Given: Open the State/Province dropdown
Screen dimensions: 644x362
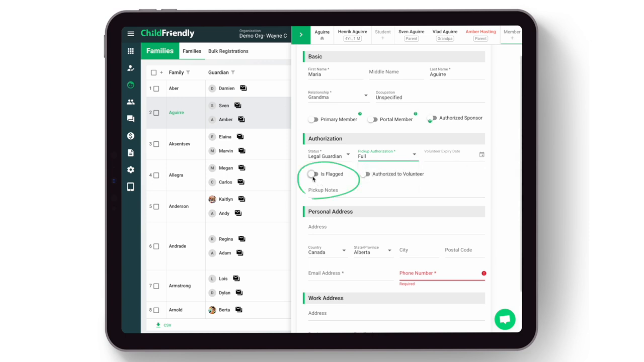Looking at the screenshot, I should click(372, 250).
